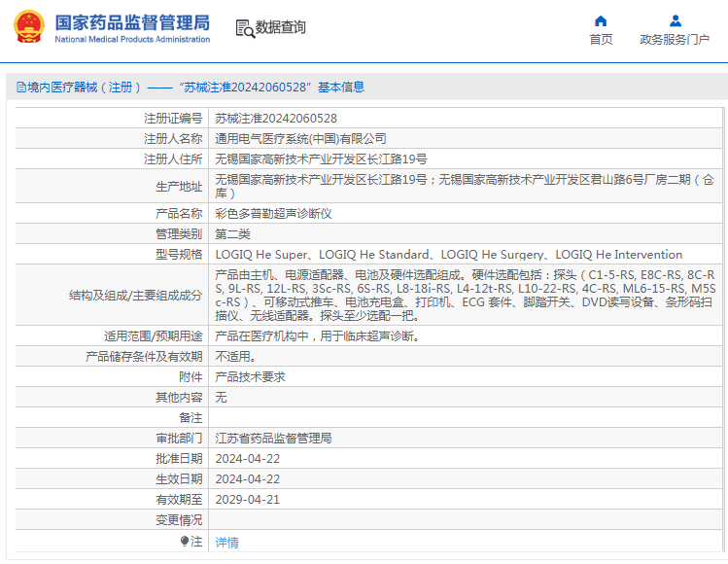Click the 生产地址 address value
The width and height of the screenshot is (728, 564).
point(465,187)
